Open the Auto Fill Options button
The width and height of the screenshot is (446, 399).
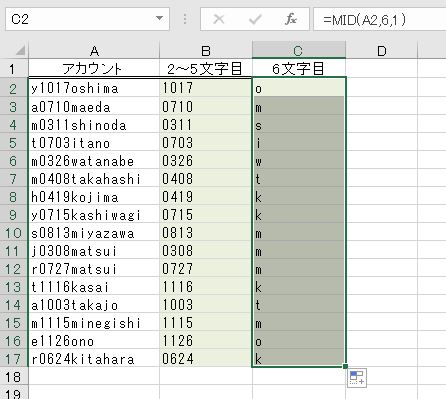[357, 378]
